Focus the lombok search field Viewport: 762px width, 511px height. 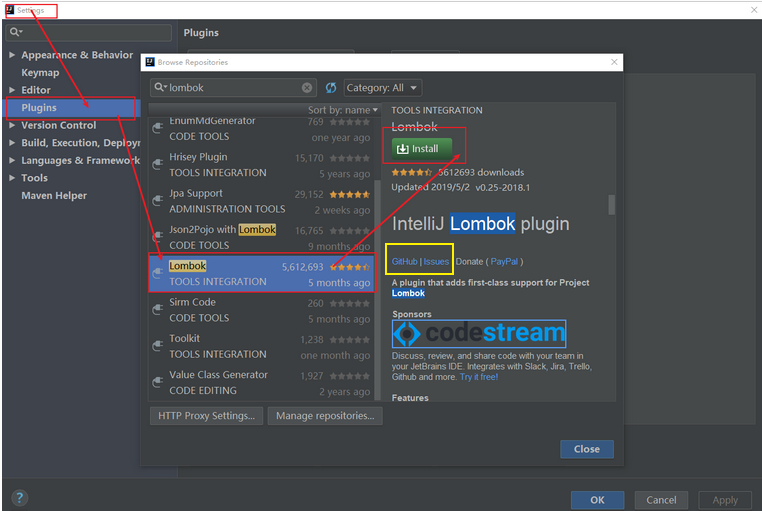(x=233, y=88)
